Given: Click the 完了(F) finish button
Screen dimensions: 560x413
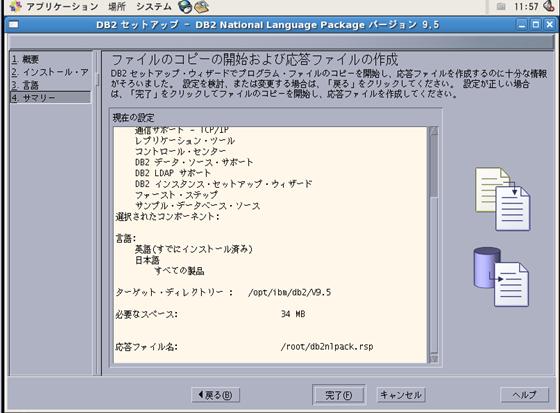Looking at the screenshot, I should [x=339, y=395].
